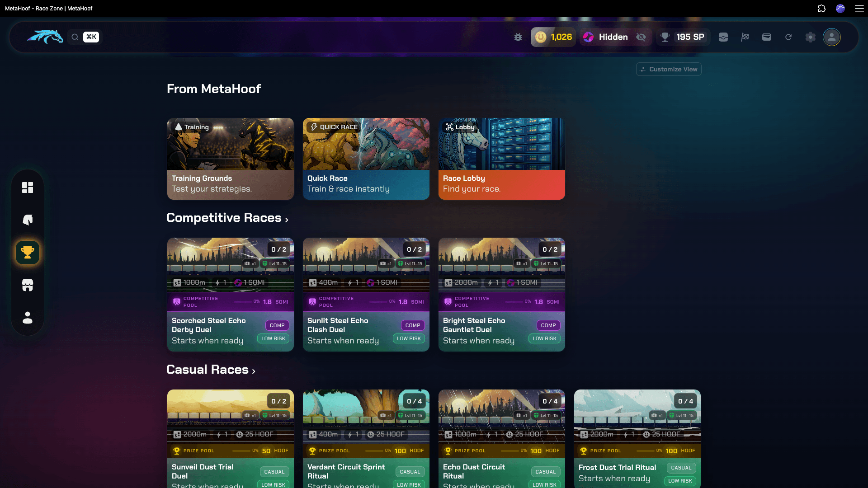
Task: Expand the Competitive Races section
Action: pyautogui.click(x=287, y=220)
